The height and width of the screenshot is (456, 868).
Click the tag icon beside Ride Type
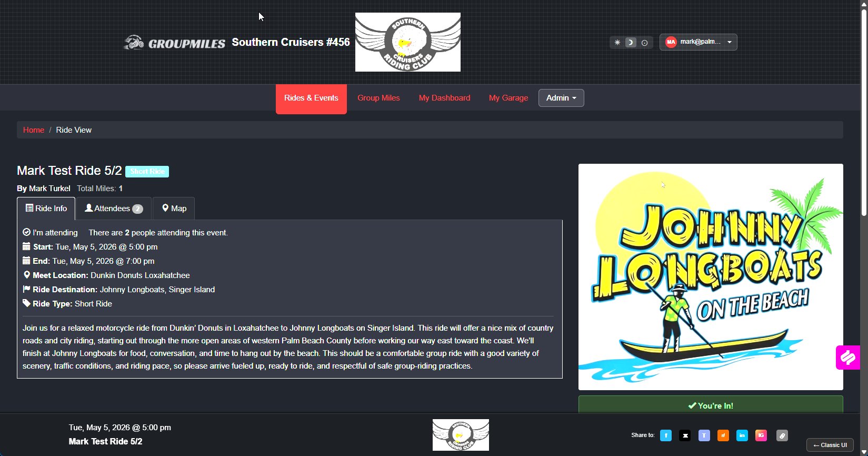point(27,303)
